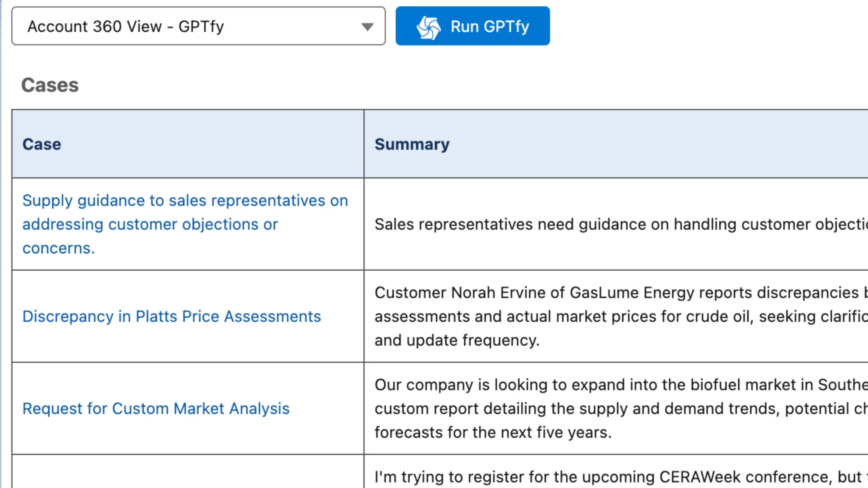Run GPTfy on the selected prompt

[472, 26]
